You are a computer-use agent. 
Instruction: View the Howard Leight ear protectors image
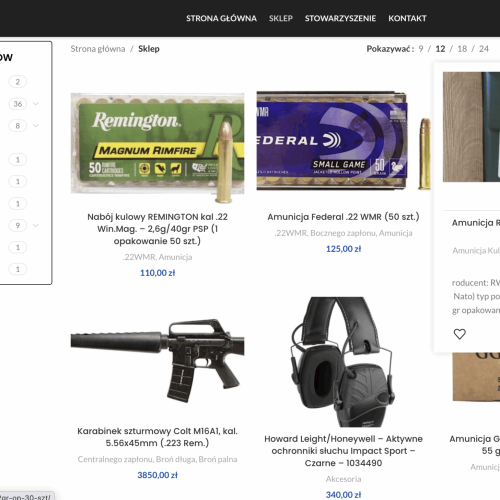tap(343, 362)
